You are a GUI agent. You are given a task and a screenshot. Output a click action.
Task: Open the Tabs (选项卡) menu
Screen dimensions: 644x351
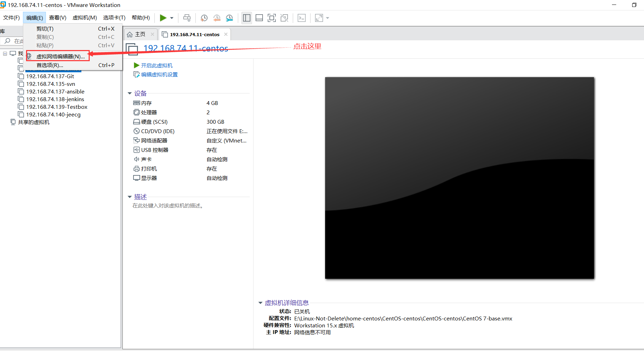coord(114,18)
